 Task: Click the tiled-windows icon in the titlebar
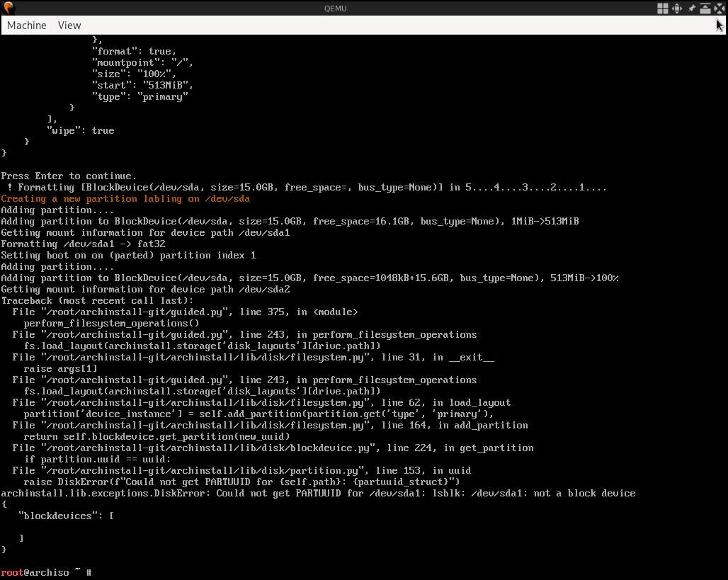click(x=663, y=8)
